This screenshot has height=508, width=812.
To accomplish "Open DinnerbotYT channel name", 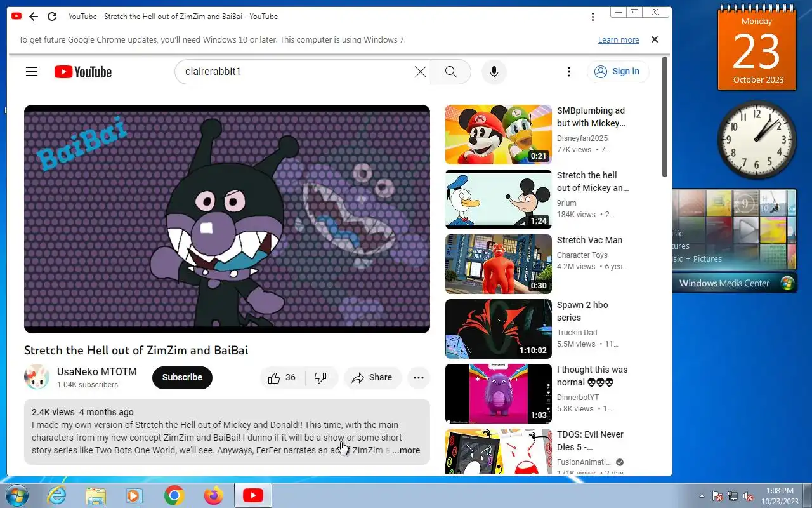I will [x=578, y=398].
